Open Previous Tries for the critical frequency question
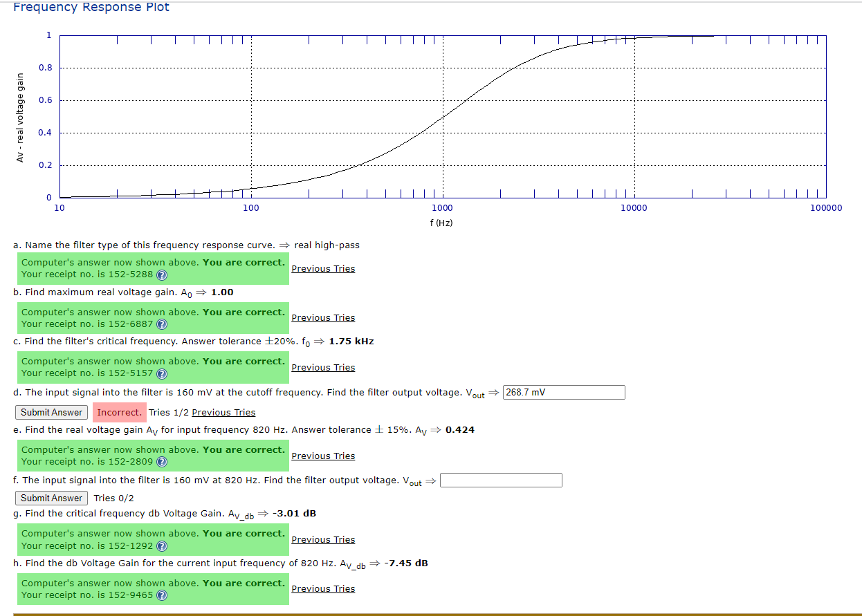Image resolution: width=862 pixels, height=616 pixels. 322,367
